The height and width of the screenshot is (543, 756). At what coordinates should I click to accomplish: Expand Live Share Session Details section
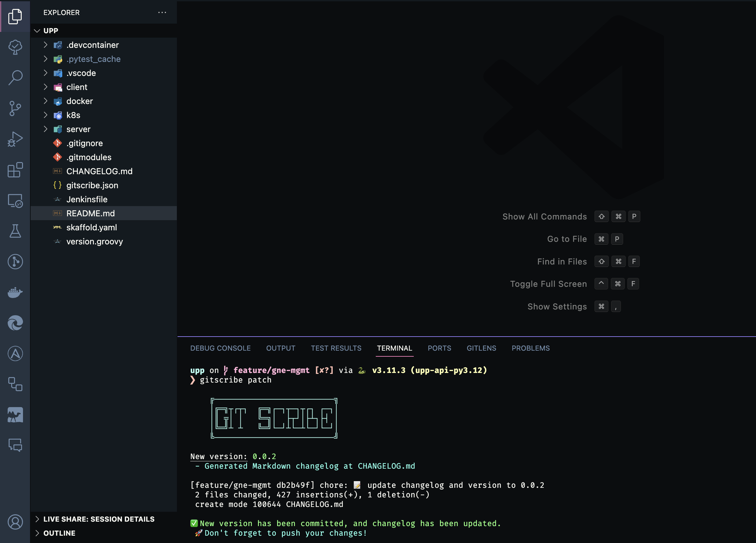coord(99,519)
